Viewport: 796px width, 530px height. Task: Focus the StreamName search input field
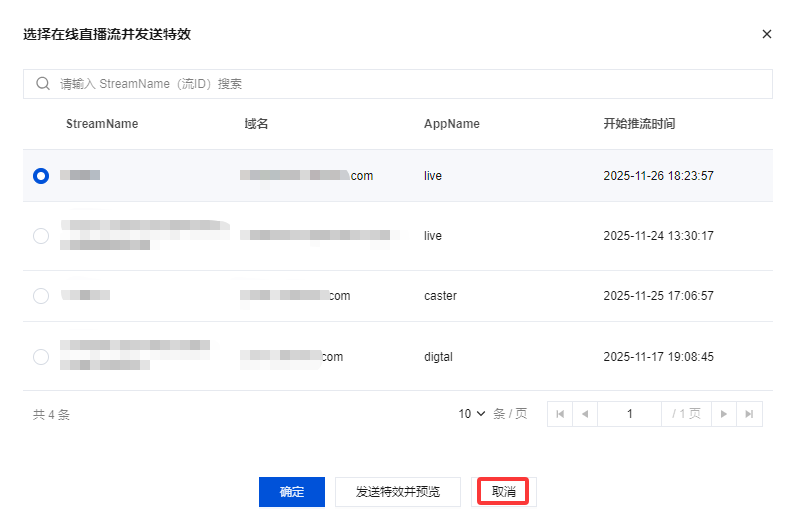400,84
